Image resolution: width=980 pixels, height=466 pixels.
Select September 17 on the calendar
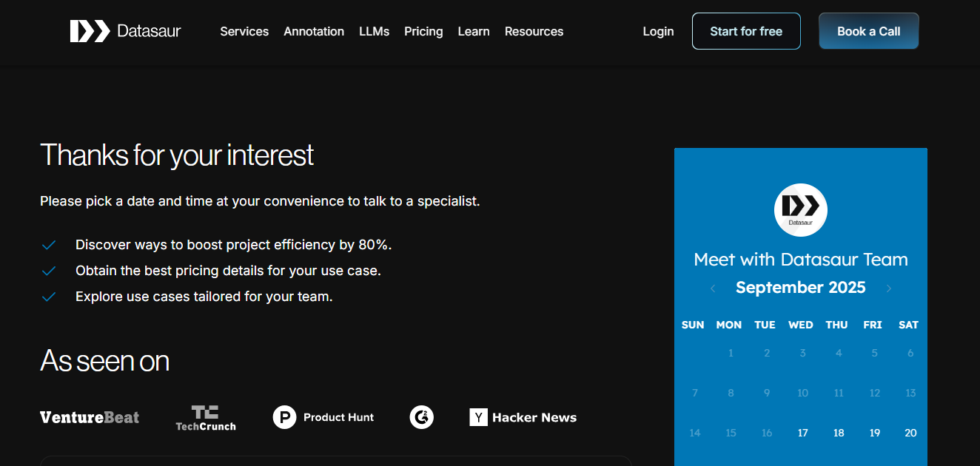coord(802,433)
